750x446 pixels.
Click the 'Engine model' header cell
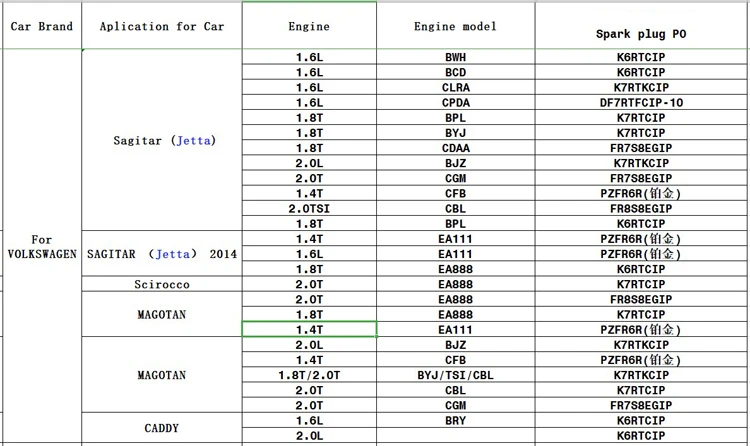pyautogui.click(x=455, y=26)
